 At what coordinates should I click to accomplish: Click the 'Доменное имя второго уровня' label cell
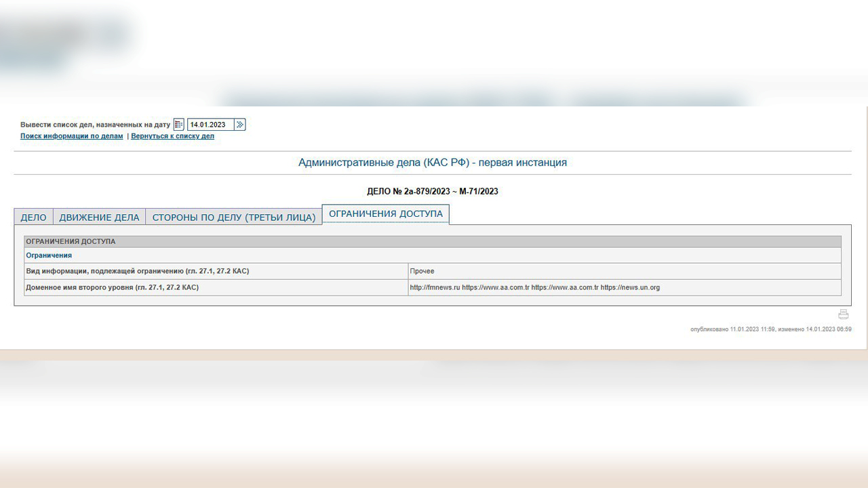112,287
